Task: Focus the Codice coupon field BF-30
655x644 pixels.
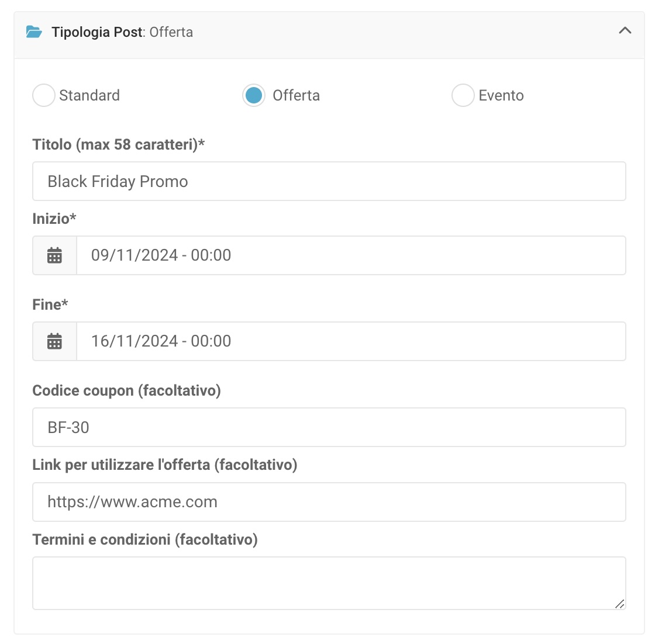Action: pos(329,427)
